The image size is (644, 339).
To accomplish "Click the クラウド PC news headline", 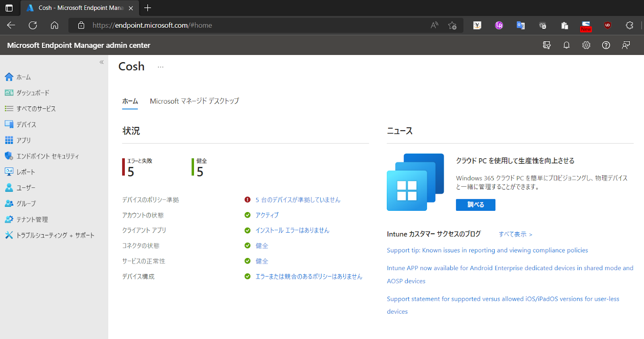I will [x=515, y=161].
